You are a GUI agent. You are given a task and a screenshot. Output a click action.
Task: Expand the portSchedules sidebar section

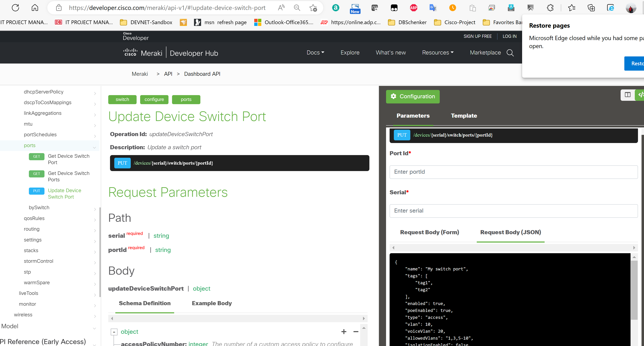(x=40, y=135)
